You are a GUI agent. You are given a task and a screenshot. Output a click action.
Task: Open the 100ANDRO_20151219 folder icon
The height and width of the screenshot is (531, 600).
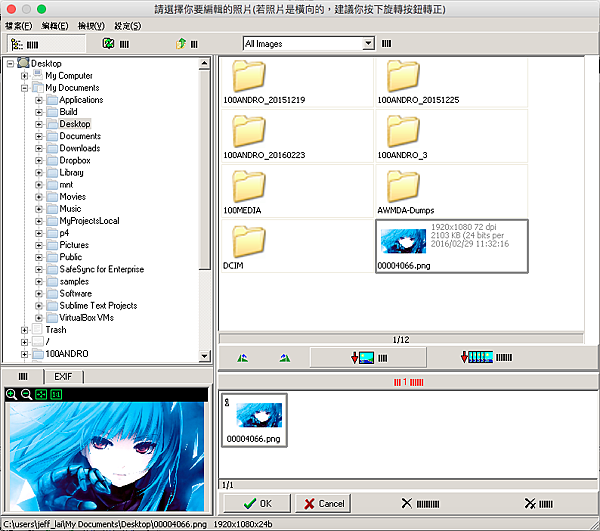(x=249, y=76)
